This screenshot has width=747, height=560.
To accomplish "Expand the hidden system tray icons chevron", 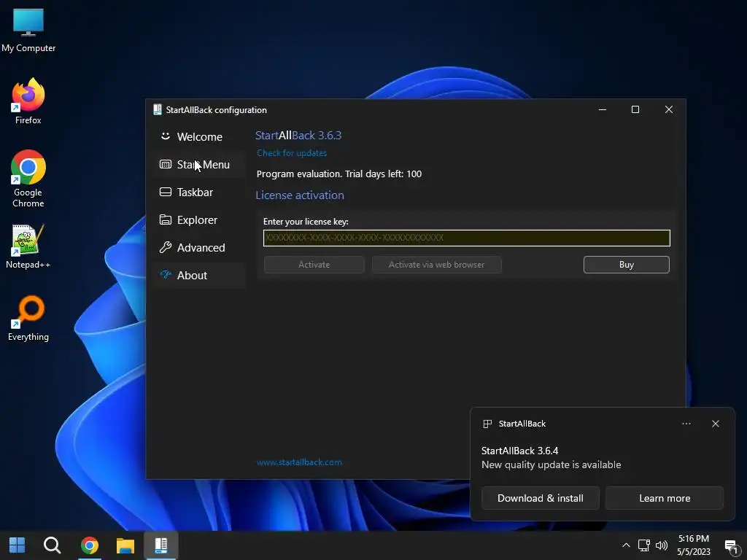I will coord(626,545).
